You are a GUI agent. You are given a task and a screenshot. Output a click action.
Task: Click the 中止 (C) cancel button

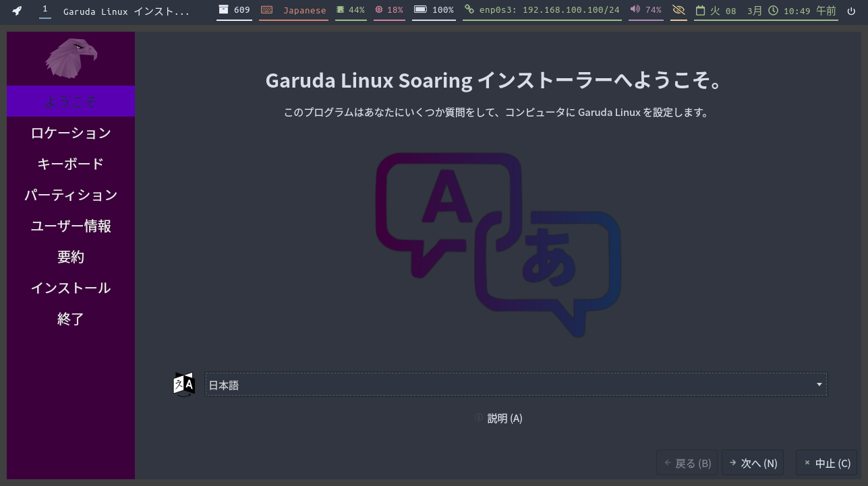click(x=826, y=463)
